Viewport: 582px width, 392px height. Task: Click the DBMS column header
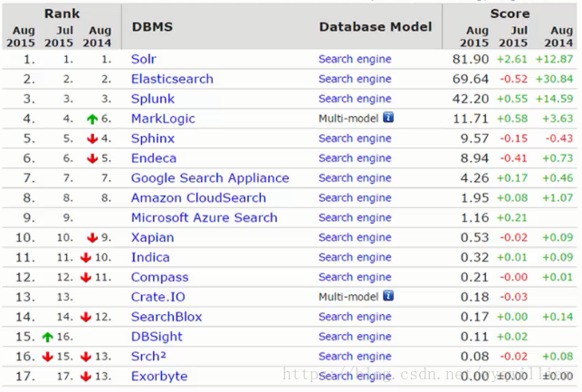152,27
